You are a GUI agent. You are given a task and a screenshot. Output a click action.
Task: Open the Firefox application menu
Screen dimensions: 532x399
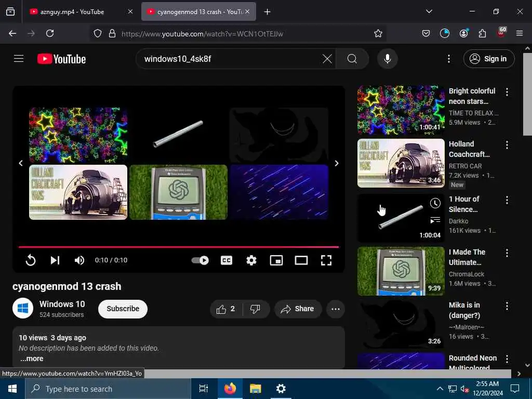(x=520, y=33)
